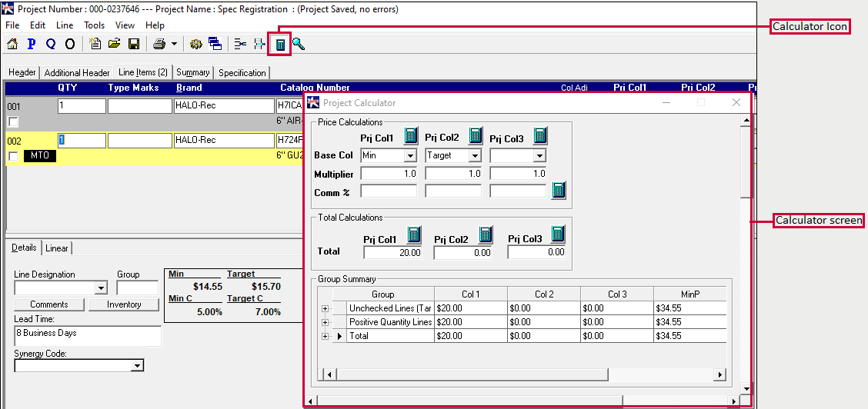Click the QTY field of line 001
868x409 pixels.
pos(81,106)
